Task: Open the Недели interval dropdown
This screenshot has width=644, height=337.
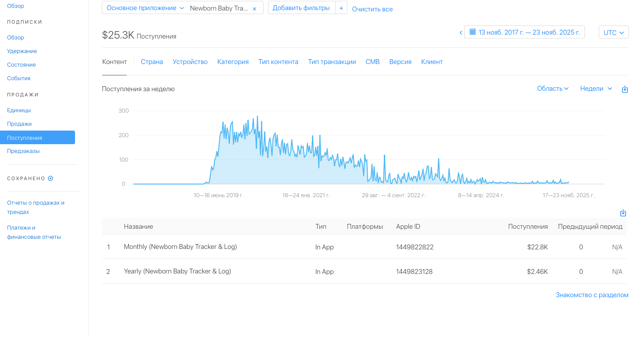Action: [x=596, y=89]
